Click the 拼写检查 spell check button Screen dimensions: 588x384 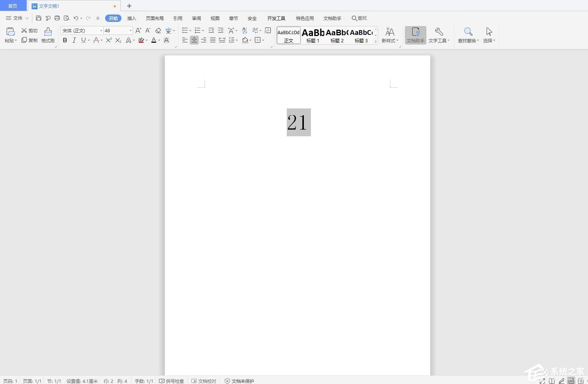172,381
